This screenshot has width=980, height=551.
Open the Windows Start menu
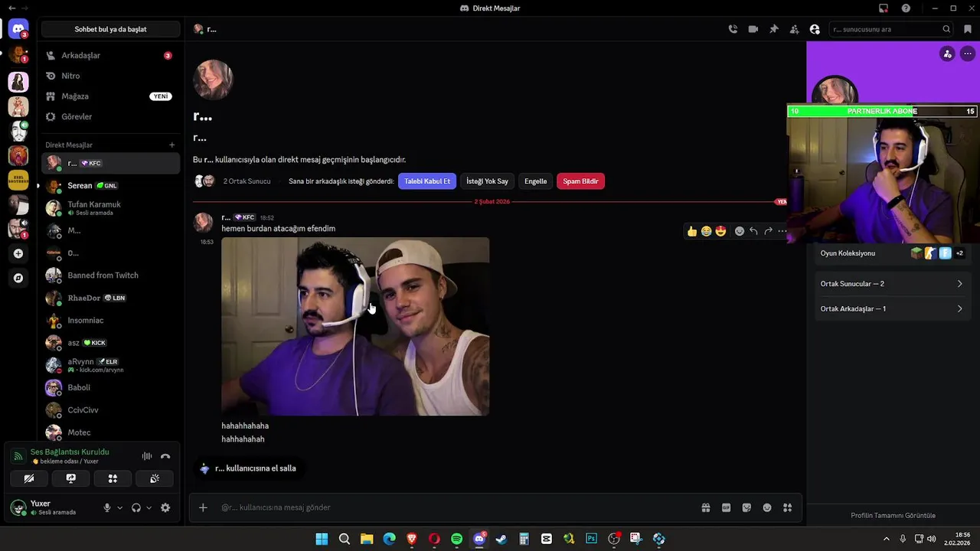pyautogui.click(x=322, y=539)
